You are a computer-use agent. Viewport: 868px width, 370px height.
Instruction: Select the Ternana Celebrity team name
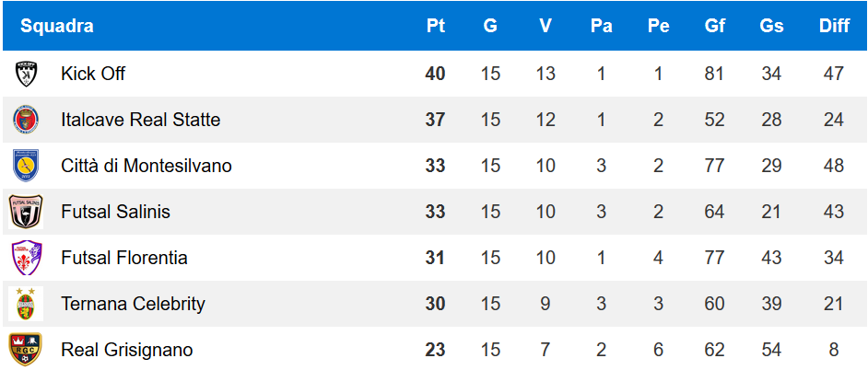(x=133, y=304)
